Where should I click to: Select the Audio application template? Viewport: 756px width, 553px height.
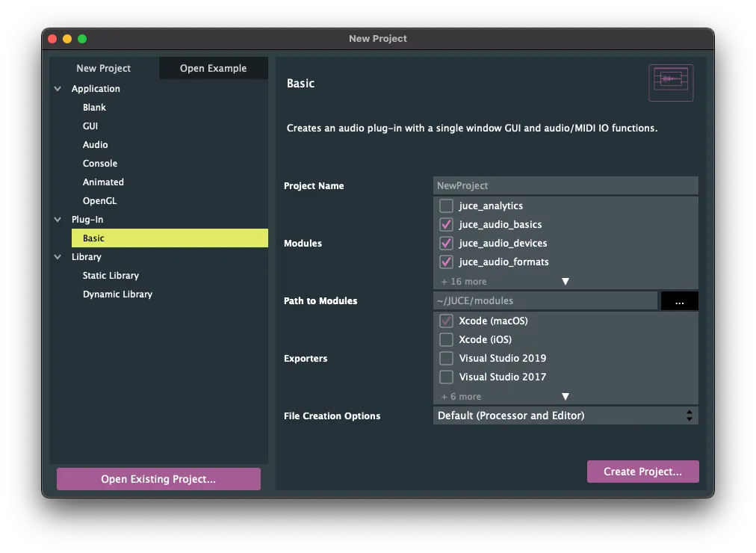95,145
